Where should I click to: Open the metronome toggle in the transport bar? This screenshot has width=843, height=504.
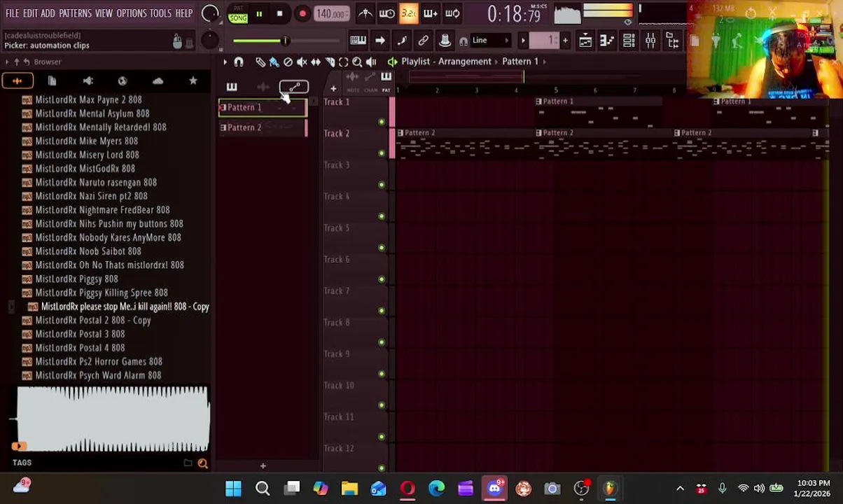[365, 13]
